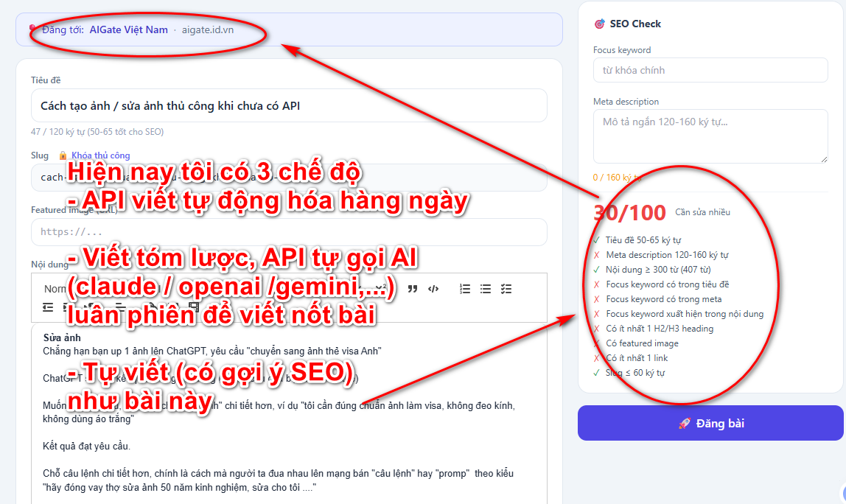846x504 pixels.
Task: Click the Slug text field
Action: pos(289,178)
